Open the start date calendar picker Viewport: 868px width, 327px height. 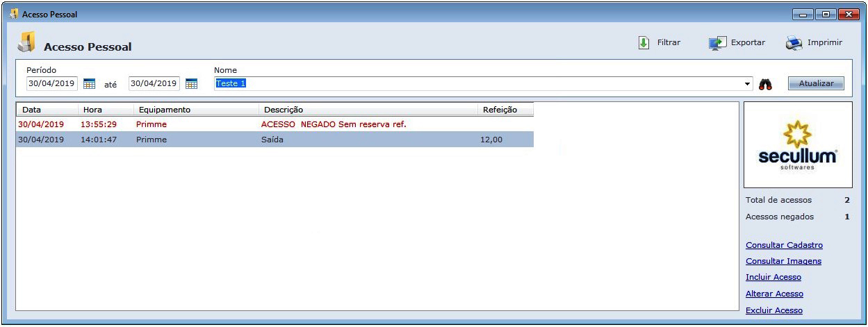(89, 84)
